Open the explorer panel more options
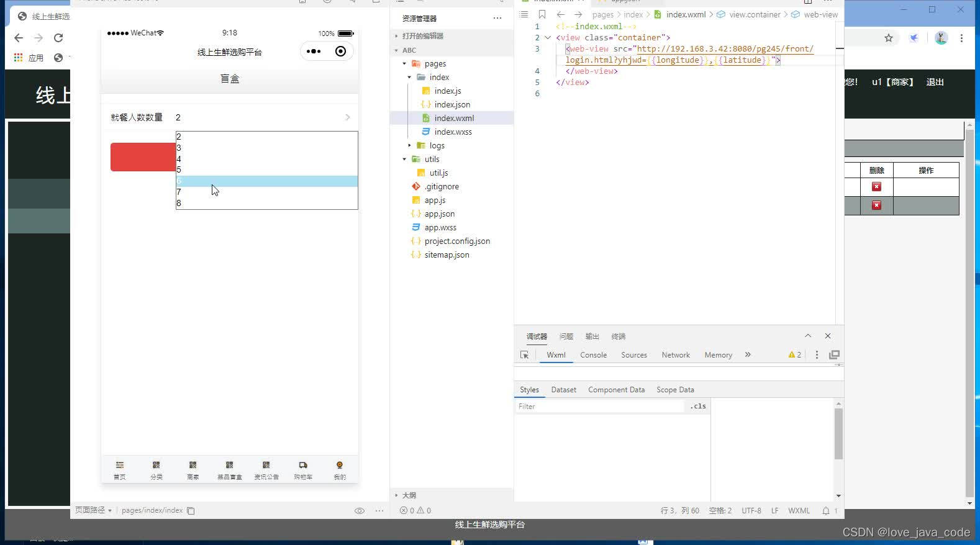980x545 pixels. (497, 18)
